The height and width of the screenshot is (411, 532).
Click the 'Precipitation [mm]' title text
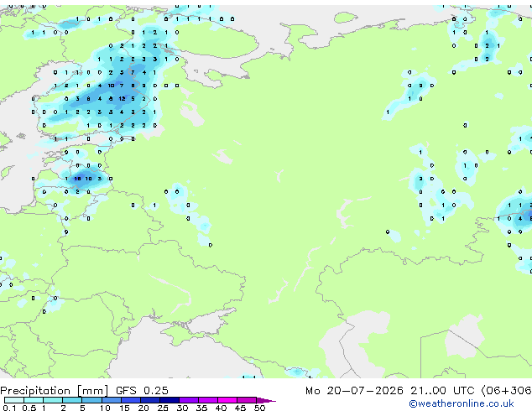[55, 391]
